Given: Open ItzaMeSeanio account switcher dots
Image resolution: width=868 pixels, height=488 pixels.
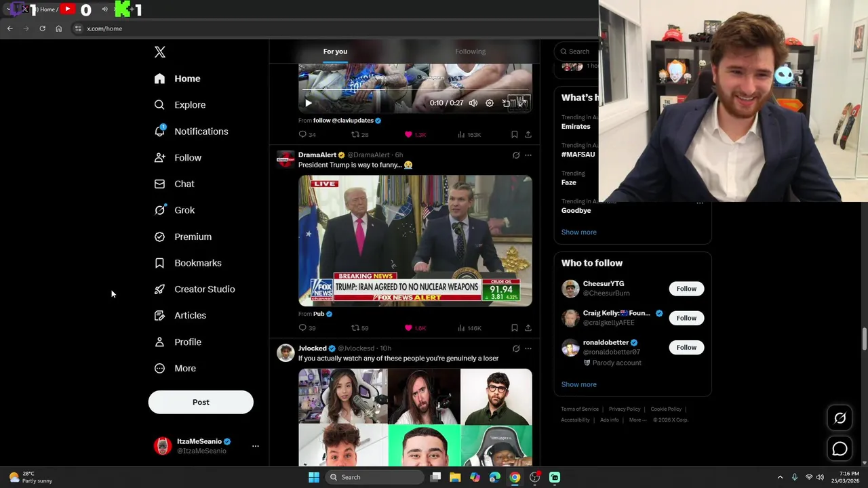Looking at the screenshot, I should pyautogui.click(x=256, y=446).
